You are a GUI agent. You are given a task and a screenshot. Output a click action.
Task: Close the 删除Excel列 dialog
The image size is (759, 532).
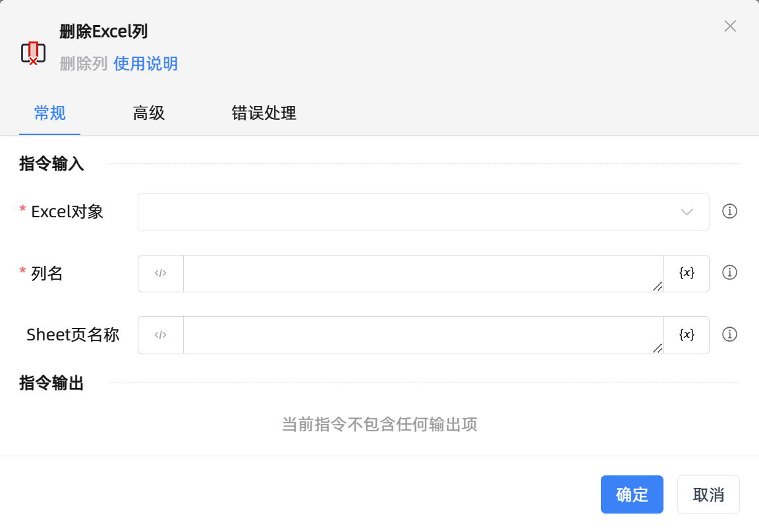point(730,26)
